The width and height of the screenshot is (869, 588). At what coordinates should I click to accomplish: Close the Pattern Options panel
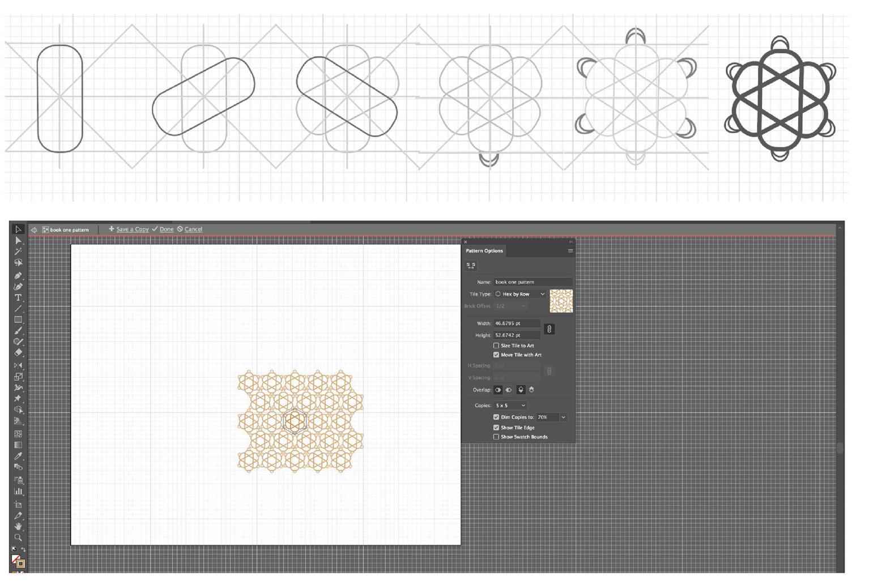[466, 242]
